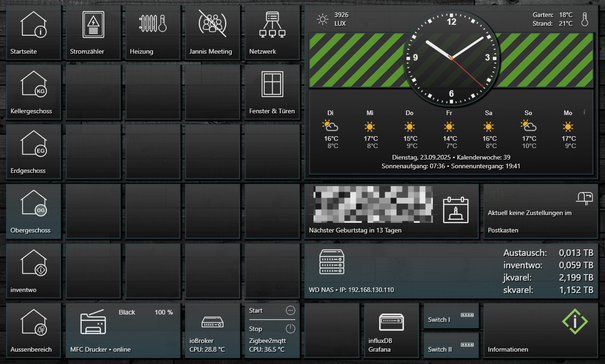Open the Startseite house icon
Image resolution: width=605 pixels, height=364 pixels.
[x=34, y=24]
